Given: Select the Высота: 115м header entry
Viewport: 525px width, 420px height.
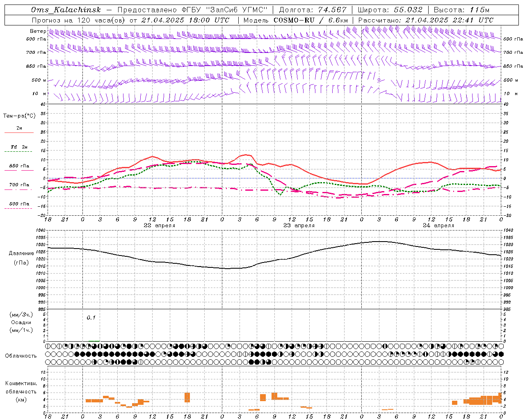Looking at the screenshot, I should pos(461,10).
